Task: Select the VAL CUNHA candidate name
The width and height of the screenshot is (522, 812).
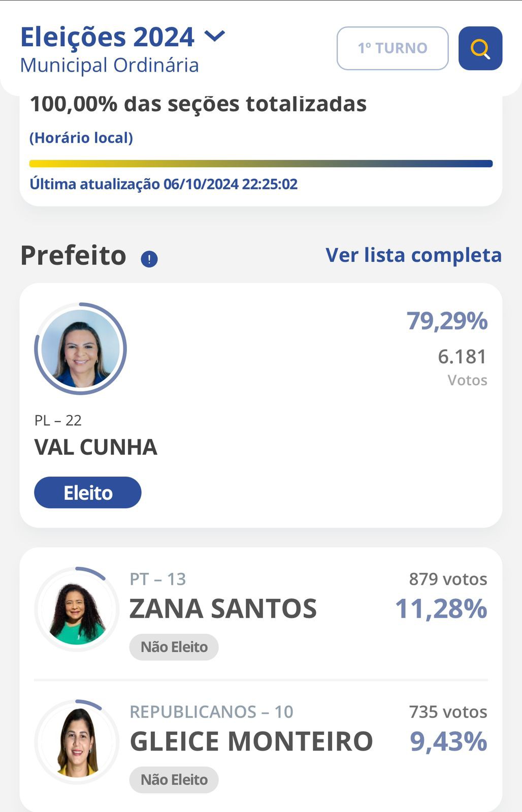Action: pyautogui.click(x=96, y=447)
